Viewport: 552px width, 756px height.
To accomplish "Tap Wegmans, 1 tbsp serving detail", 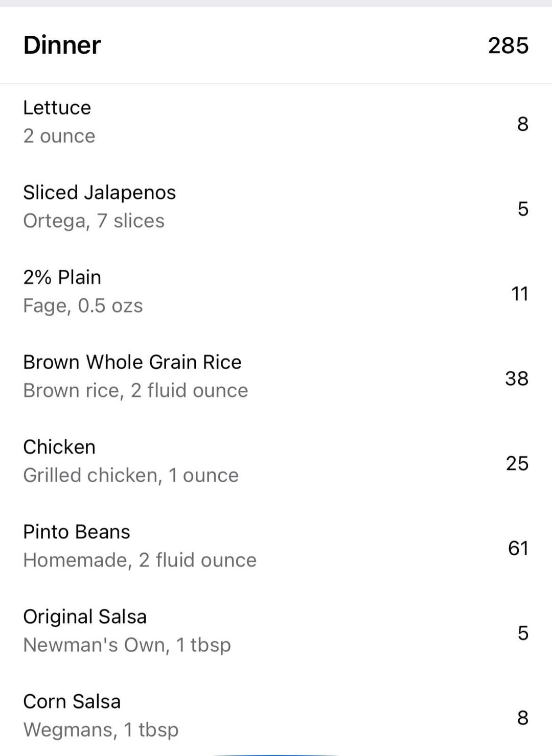I will click(x=101, y=729).
